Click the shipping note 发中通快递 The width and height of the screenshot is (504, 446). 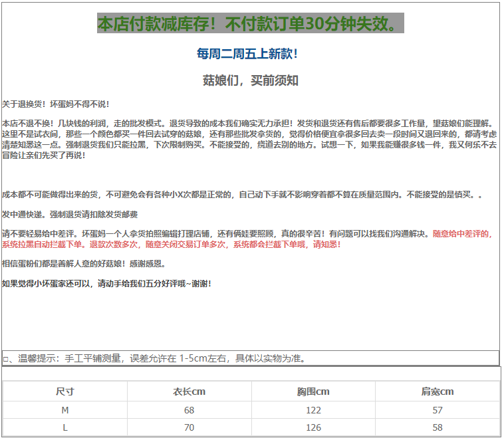click(70, 215)
